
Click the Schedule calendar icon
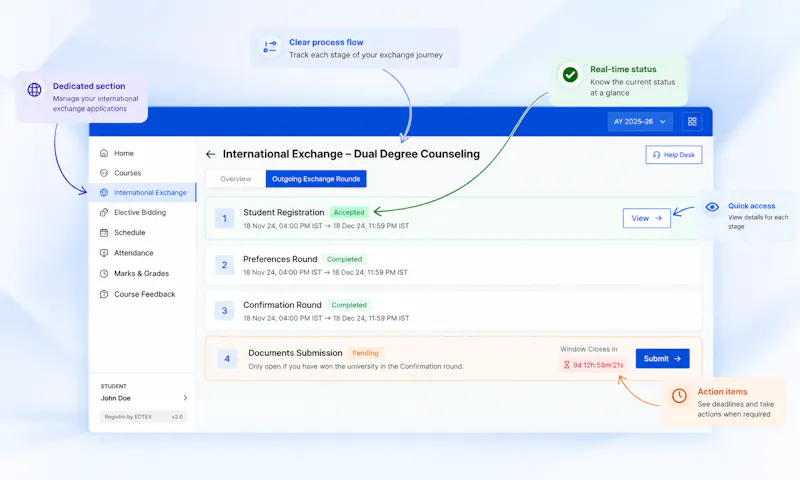point(104,233)
